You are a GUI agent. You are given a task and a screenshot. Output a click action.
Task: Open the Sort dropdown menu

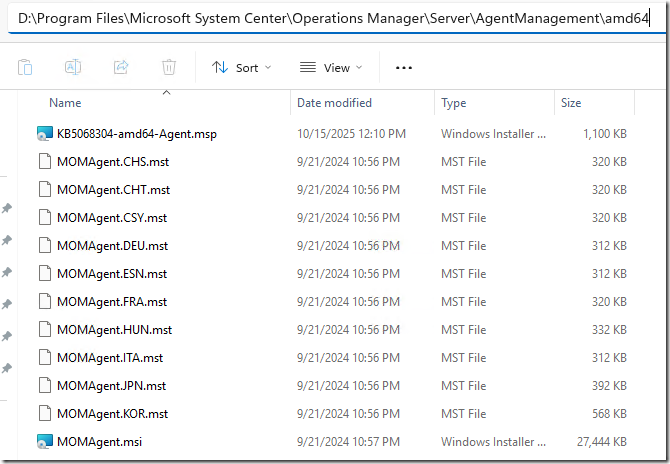241,68
